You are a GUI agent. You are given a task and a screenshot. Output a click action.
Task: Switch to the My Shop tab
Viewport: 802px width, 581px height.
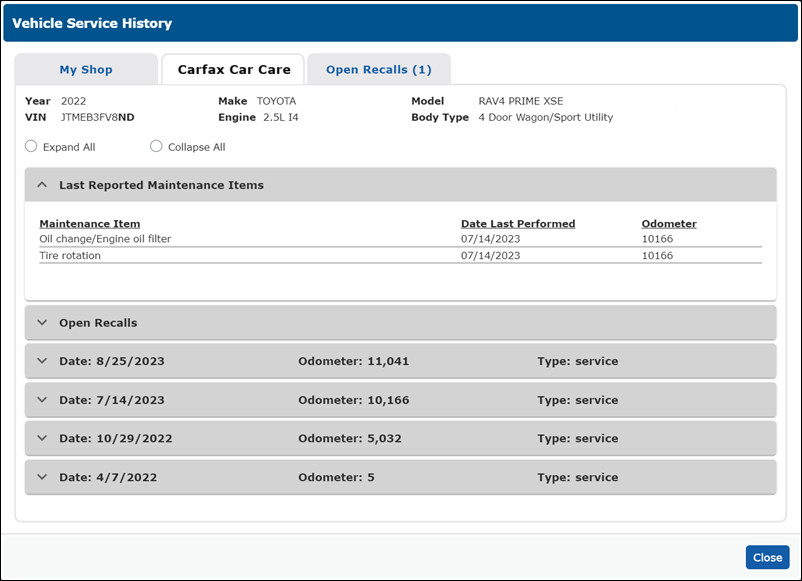click(x=86, y=70)
